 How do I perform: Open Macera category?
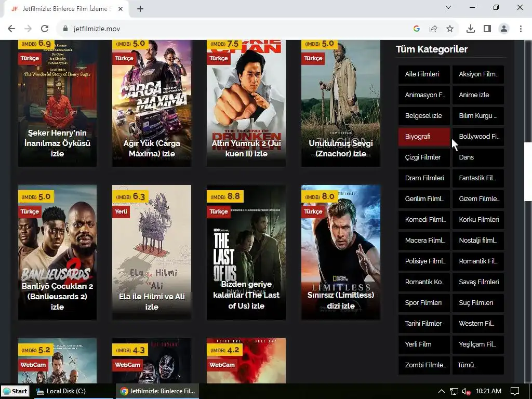(x=424, y=241)
